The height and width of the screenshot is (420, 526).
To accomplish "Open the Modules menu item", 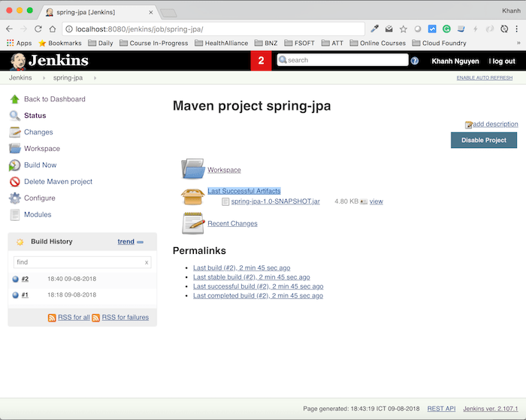I will 38,215.
